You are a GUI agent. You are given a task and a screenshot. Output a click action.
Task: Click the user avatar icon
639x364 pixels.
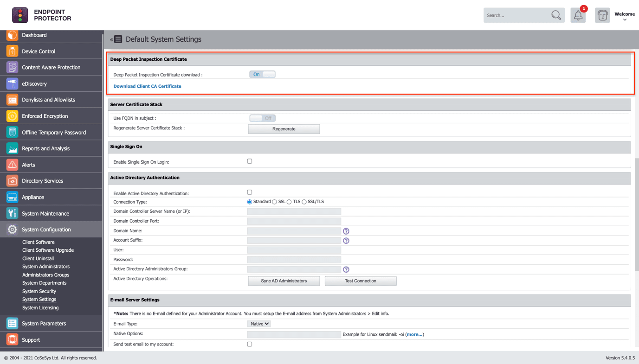pyautogui.click(x=602, y=15)
